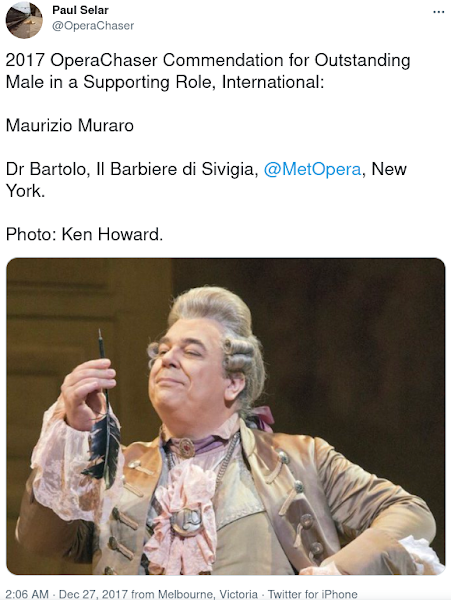Open the Twitter for iPhone source link
The image size is (451, 600).
tap(313, 594)
